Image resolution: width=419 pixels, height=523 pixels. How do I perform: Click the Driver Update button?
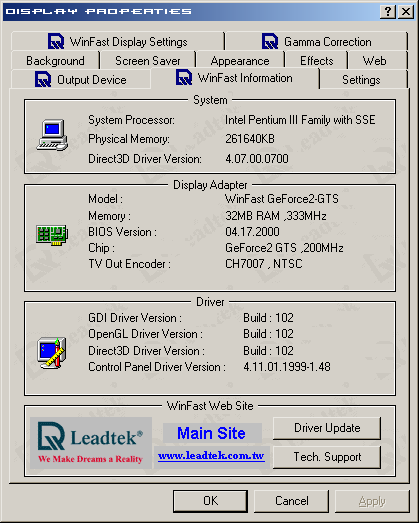pyautogui.click(x=327, y=428)
